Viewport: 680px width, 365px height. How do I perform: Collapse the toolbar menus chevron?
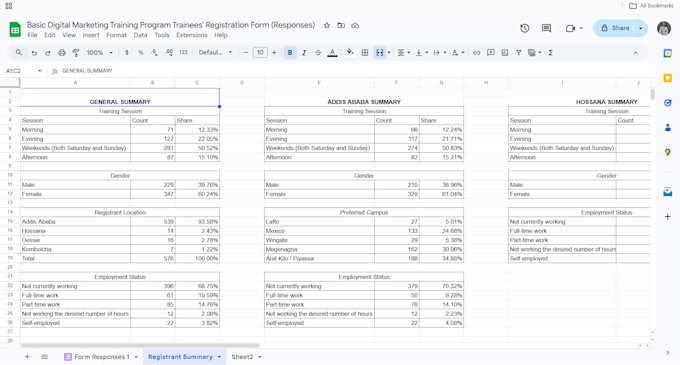pyautogui.click(x=635, y=52)
